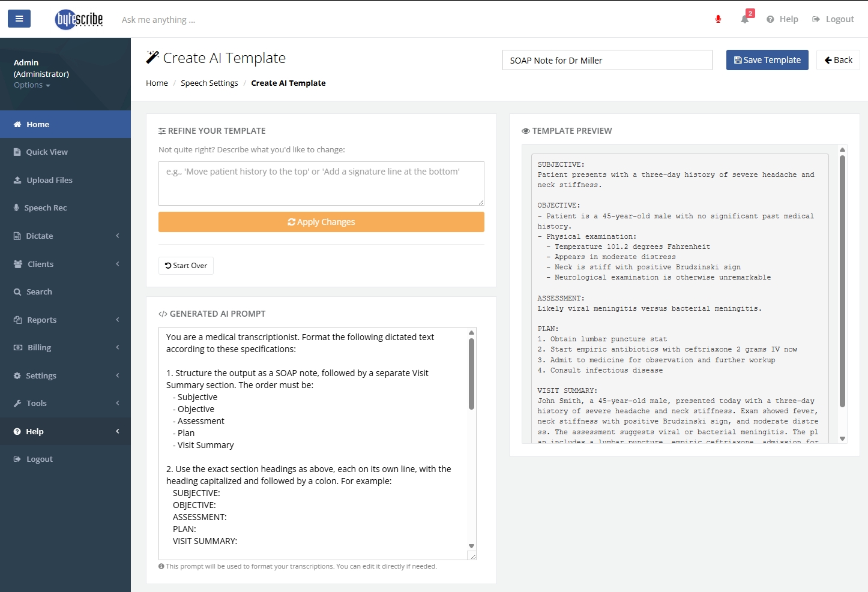The width and height of the screenshot is (868, 592).
Task: Click the Save Template button
Action: pyautogui.click(x=767, y=60)
